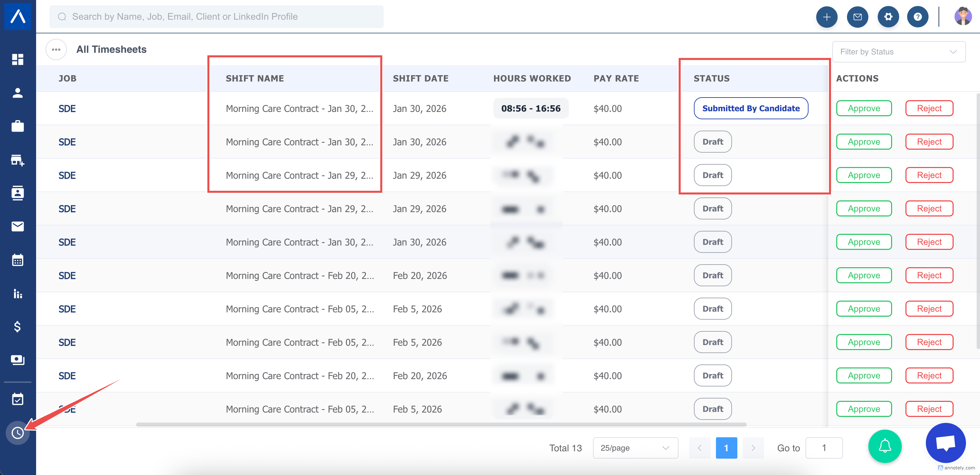Image resolution: width=980 pixels, height=475 pixels.
Task: Open the dollar sign billing icon
Action: 17,327
